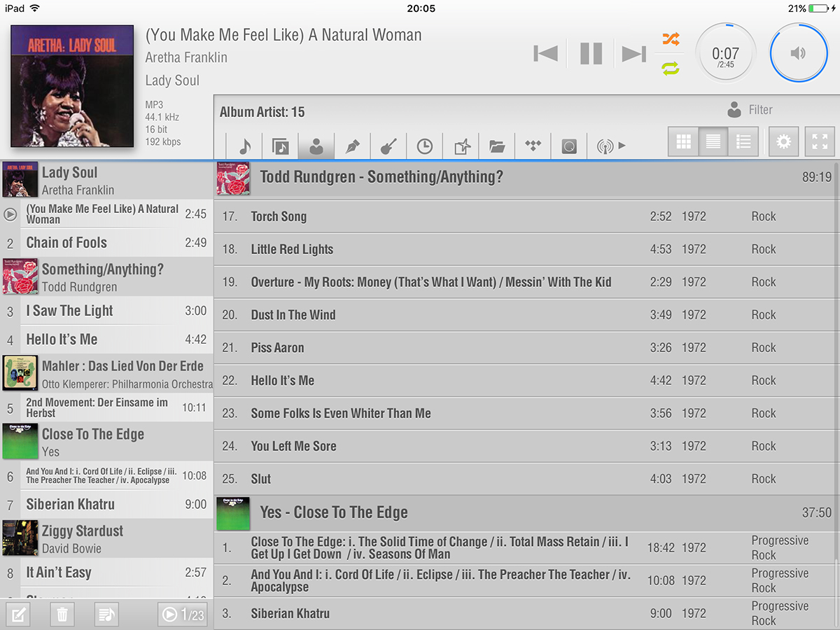Toggle repeat mode
840x630 pixels.
671,68
